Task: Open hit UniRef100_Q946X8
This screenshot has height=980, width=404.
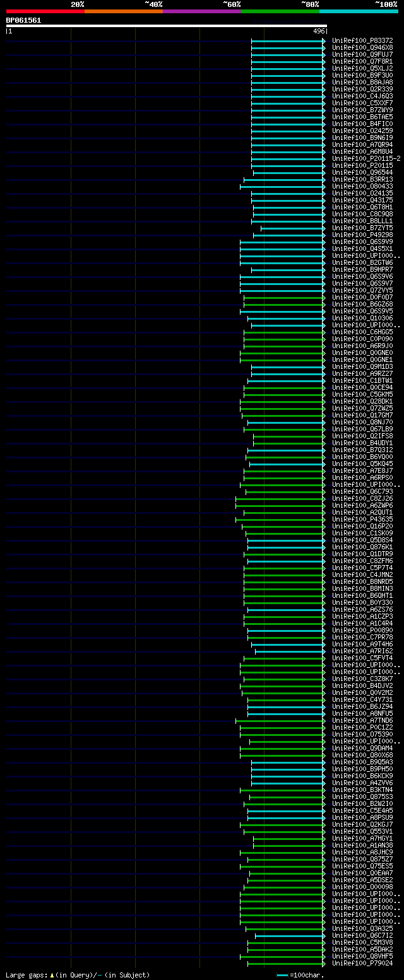Action: pos(362,48)
